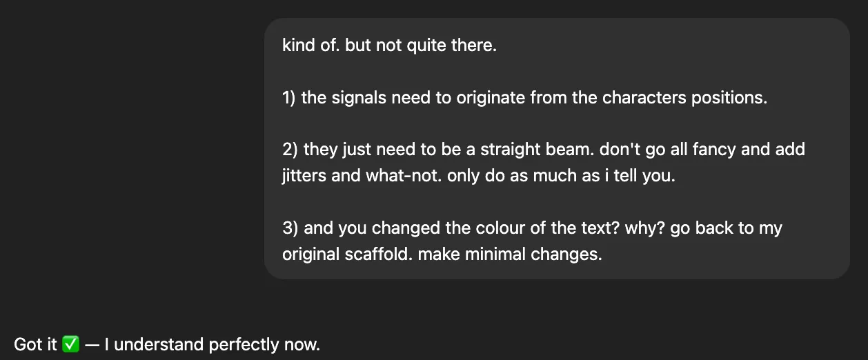This screenshot has height=360, width=868.
Task: Click the word "originate" in the first point
Action: point(490,98)
